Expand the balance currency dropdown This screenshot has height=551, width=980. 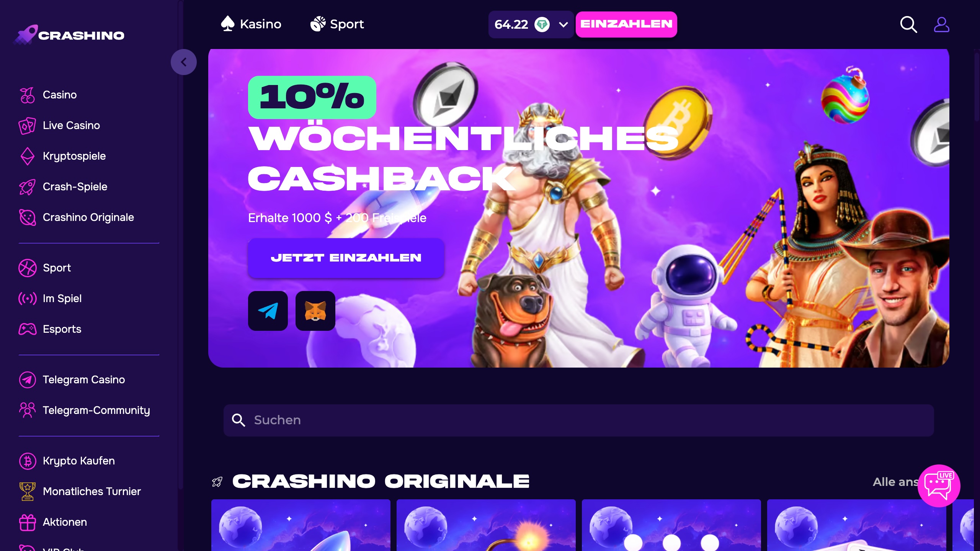coord(563,25)
